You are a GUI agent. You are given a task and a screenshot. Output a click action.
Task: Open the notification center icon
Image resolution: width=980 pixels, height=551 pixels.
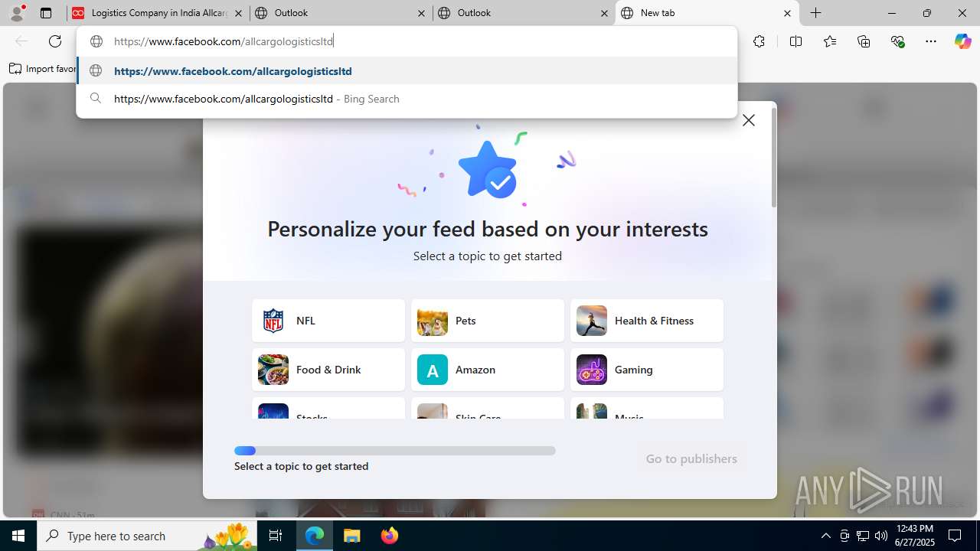coord(955,536)
